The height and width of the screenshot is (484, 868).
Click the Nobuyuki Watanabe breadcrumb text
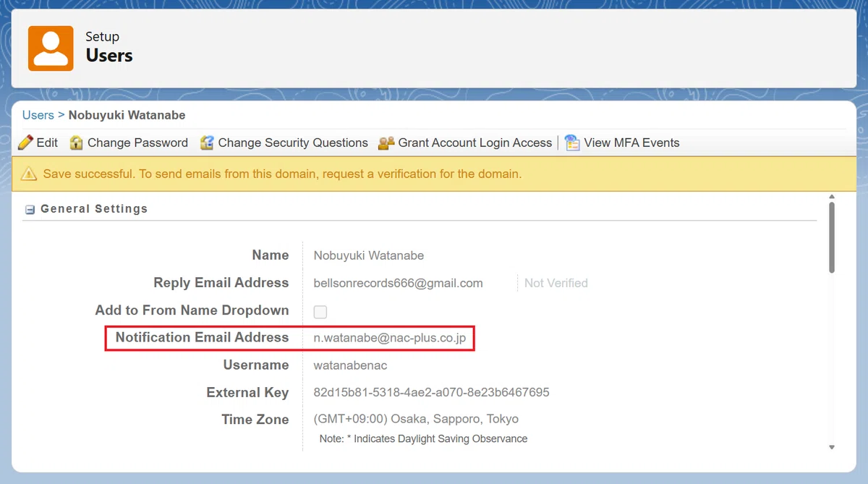(127, 115)
